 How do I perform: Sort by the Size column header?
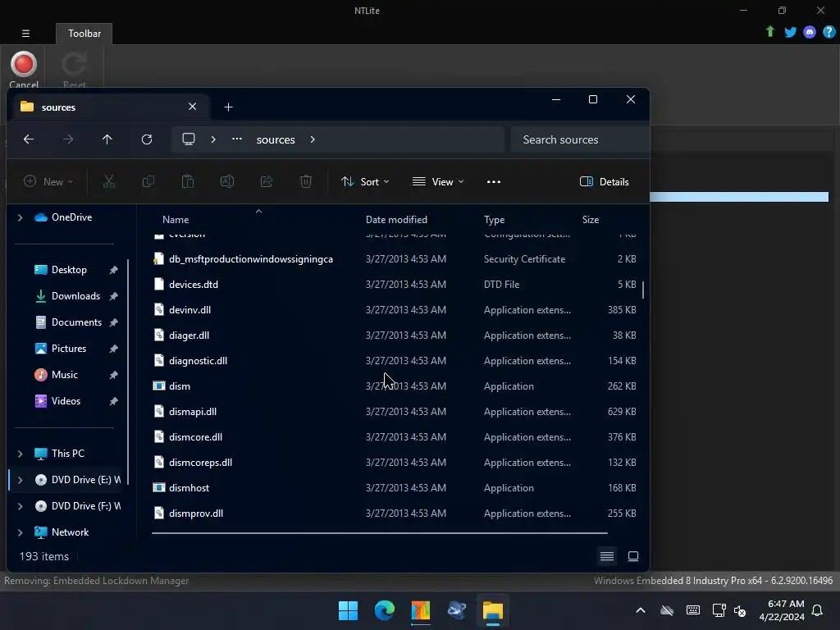(x=591, y=220)
